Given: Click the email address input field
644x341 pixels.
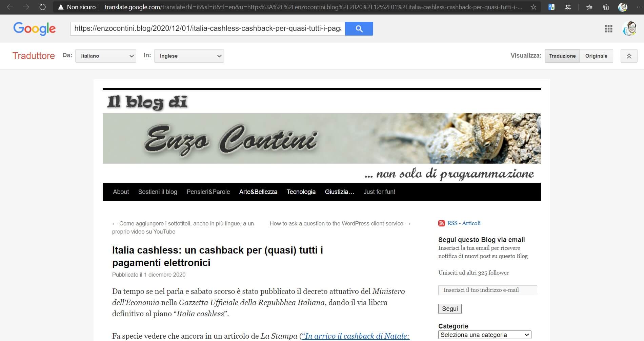Looking at the screenshot, I should coord(487,290).
